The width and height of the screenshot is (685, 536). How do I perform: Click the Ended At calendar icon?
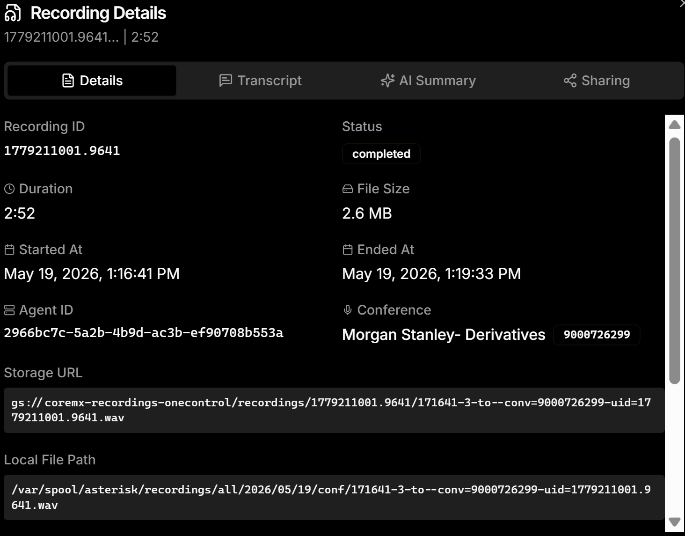pos(347,249)
